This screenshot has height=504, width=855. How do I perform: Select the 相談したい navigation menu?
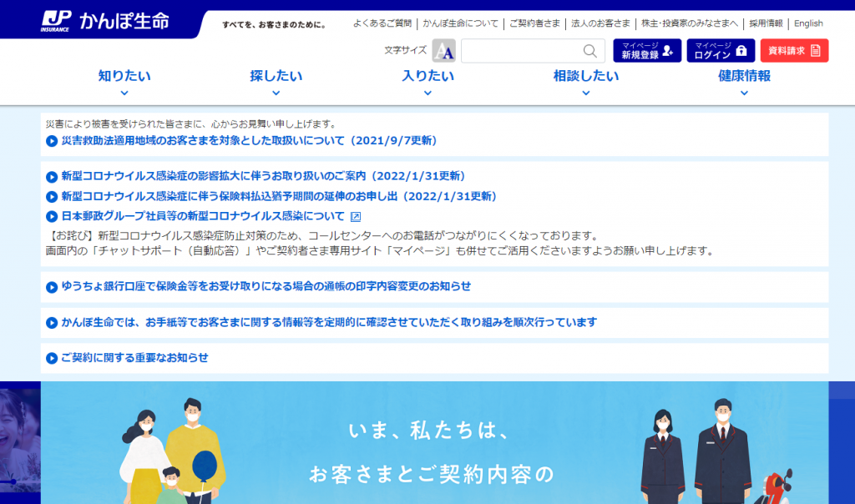[584, 75]
